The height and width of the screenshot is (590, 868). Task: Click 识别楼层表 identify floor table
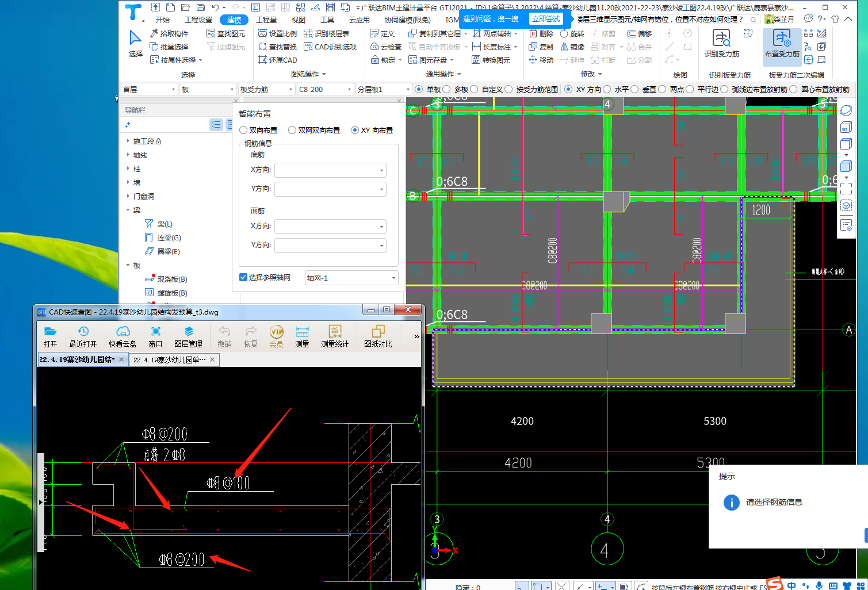click(x=327, y=33)
